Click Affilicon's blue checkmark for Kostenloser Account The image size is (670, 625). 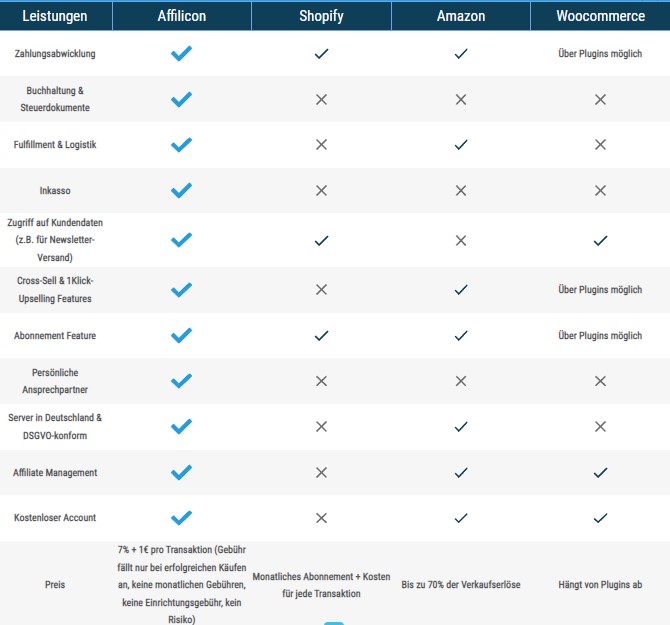pyautogui.click(x=182, y=518)
